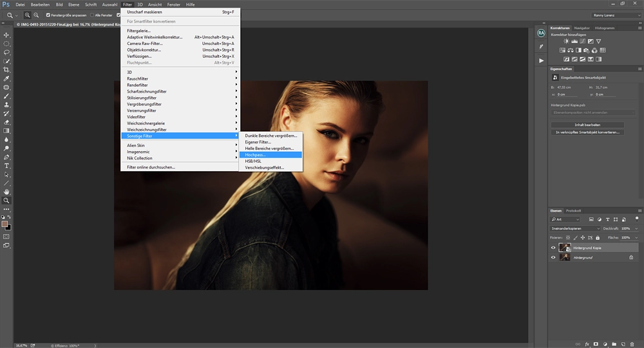Screen dimensions: 644x348
Task: Click Filter online durchsuchen... entry
Action: coord(180,167)
